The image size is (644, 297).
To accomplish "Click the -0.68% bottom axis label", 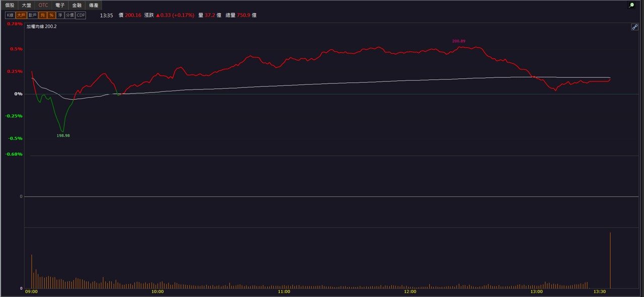I will coord(14,154).
